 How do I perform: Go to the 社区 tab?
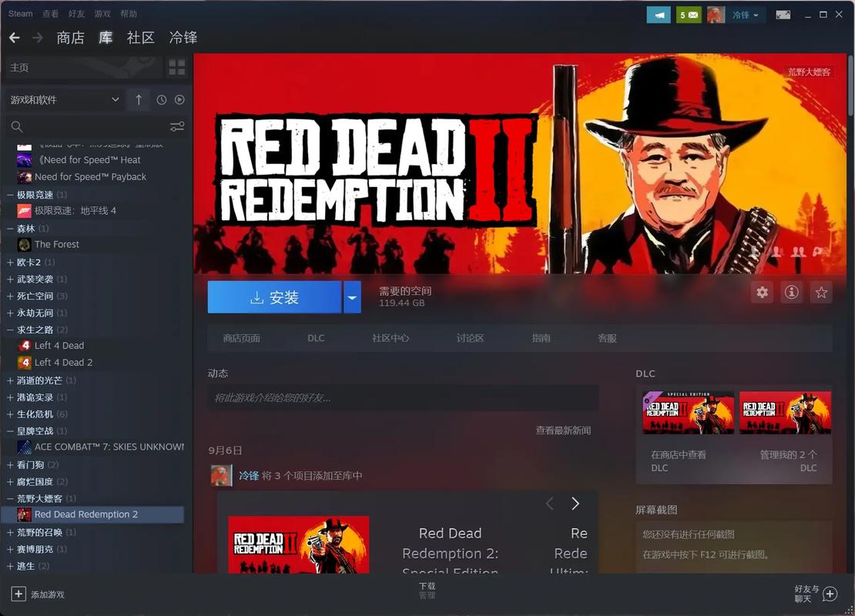pyautogui.click(x=141, y=38)
